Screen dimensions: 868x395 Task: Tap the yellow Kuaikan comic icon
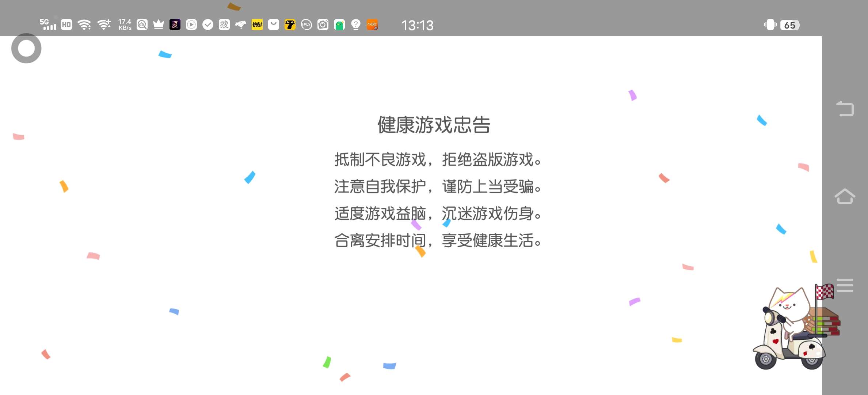coord(257,25)
